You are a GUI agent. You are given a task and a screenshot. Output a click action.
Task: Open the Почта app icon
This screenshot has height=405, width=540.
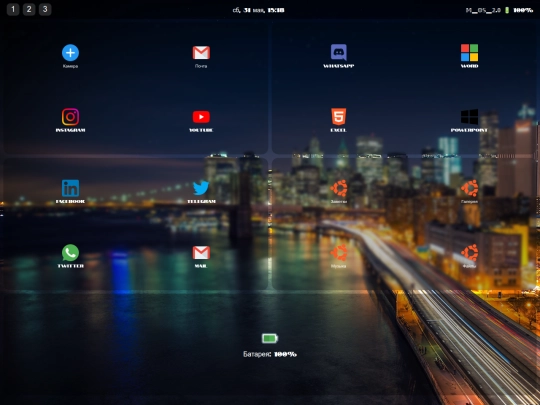tap(201, 53)
